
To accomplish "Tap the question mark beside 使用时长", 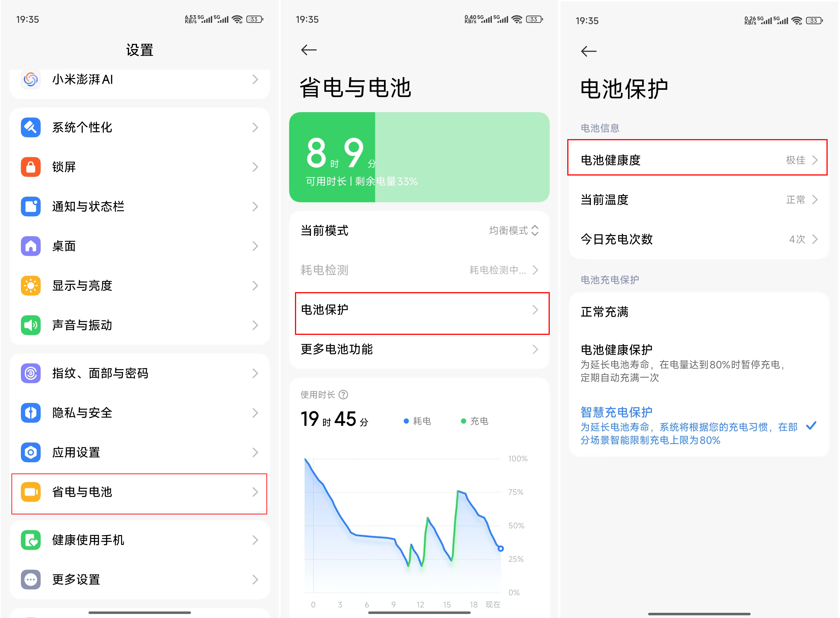I will (x=343, y=395).
